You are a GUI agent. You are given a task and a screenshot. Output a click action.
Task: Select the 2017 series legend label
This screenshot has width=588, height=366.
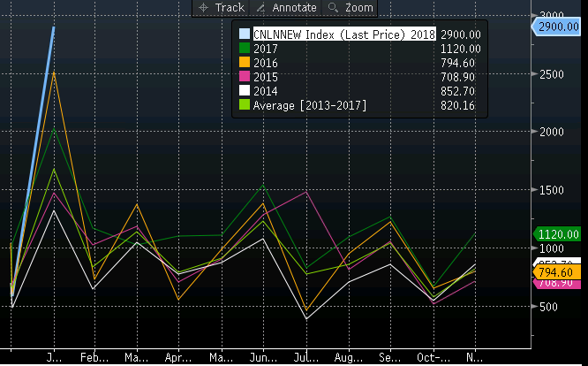(266, 48)
